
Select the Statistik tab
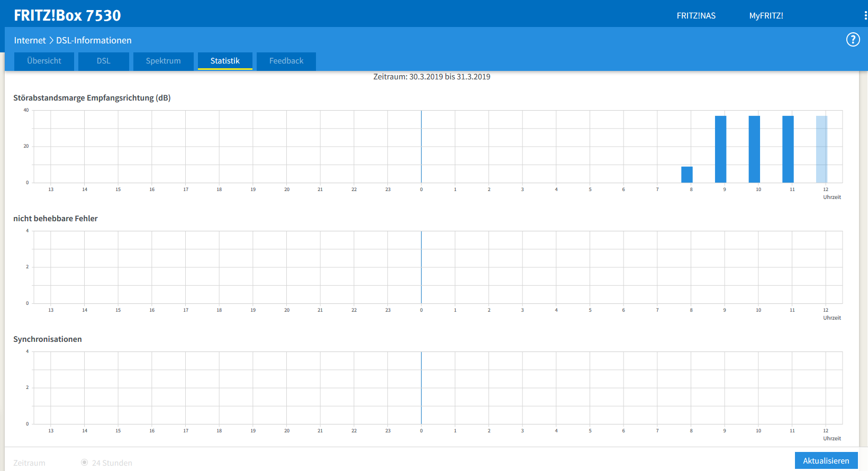[x=225, y=61]
